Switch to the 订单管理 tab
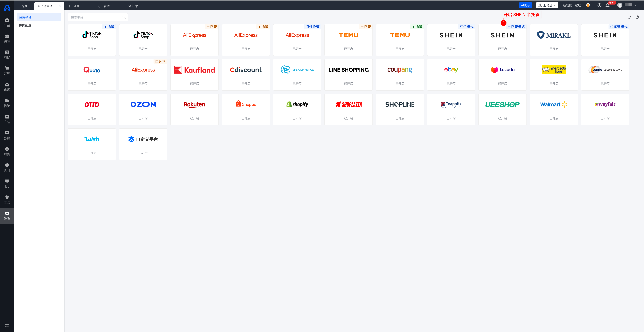This screenshot has width=644, height=332. click(x=104, y=6)
